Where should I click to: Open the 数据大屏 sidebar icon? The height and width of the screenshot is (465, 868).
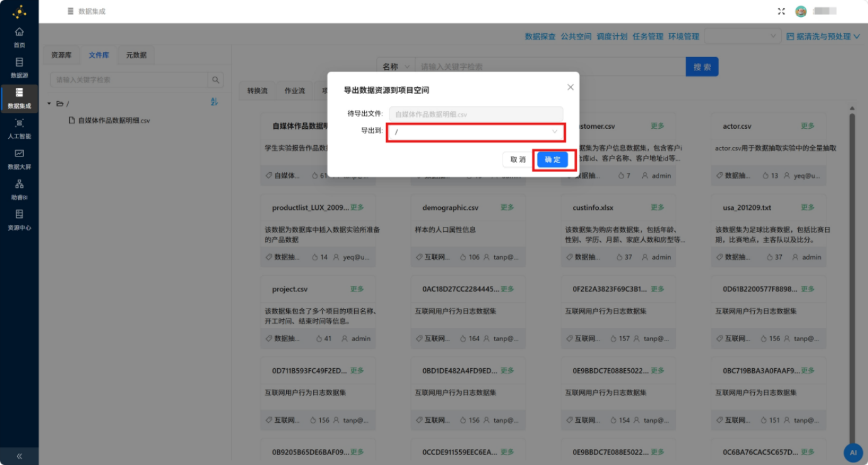pos(19,159)
